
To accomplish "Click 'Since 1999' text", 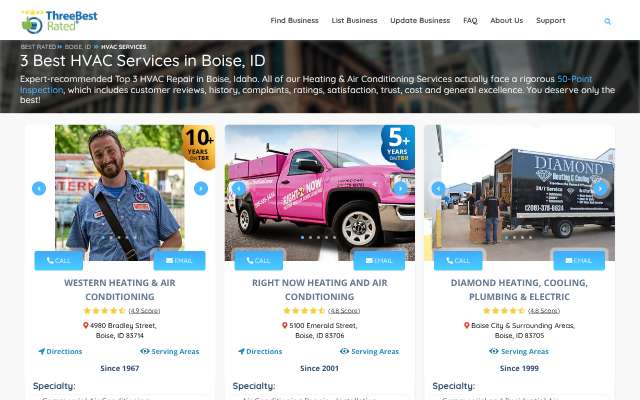I will tap(519, 368).
